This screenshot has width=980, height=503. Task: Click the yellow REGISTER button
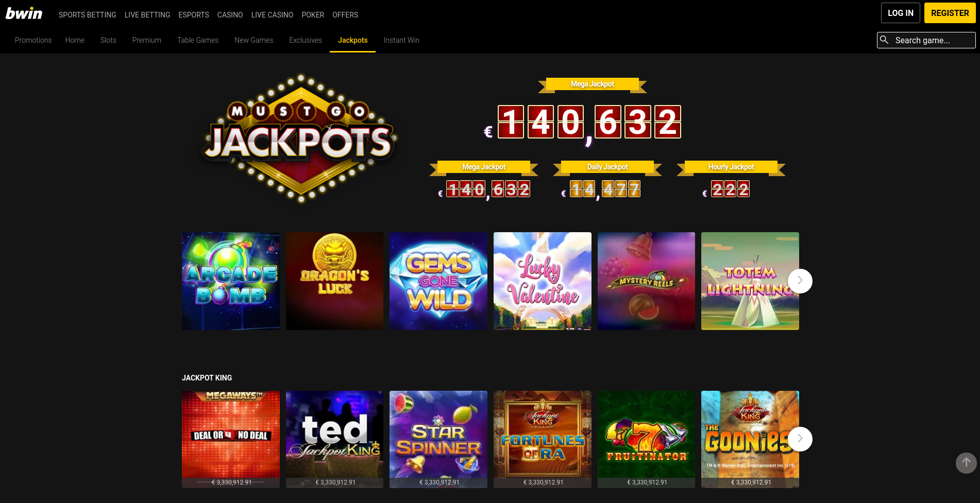tap(950, 13)
